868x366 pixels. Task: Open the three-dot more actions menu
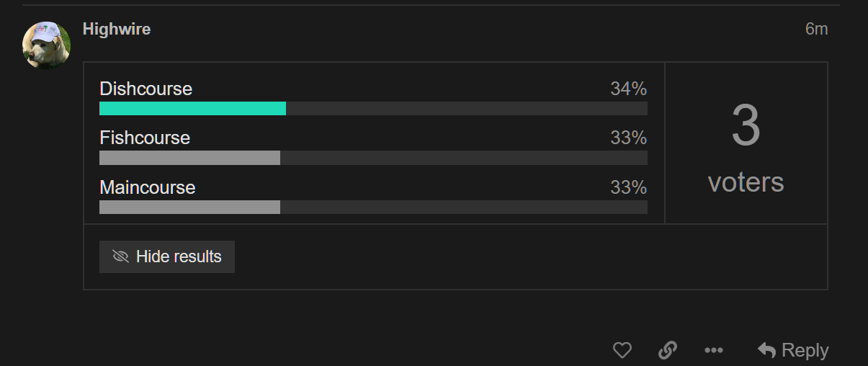point(713,351)
